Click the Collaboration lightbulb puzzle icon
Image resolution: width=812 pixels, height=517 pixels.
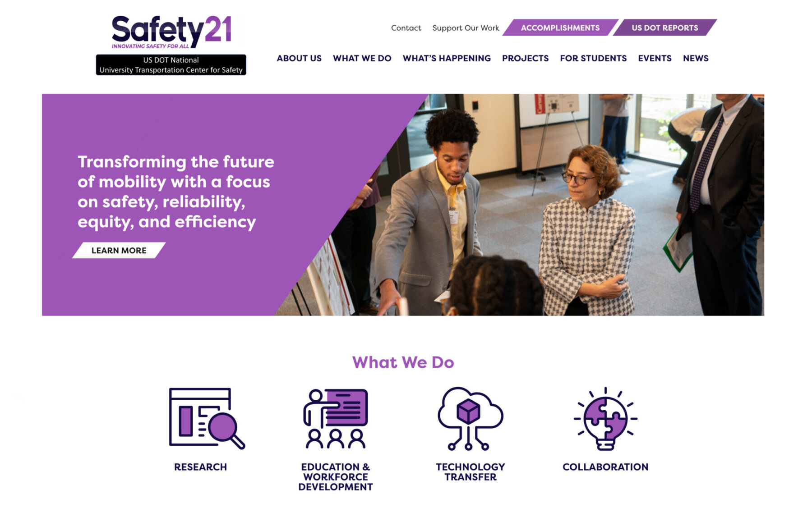605,418
